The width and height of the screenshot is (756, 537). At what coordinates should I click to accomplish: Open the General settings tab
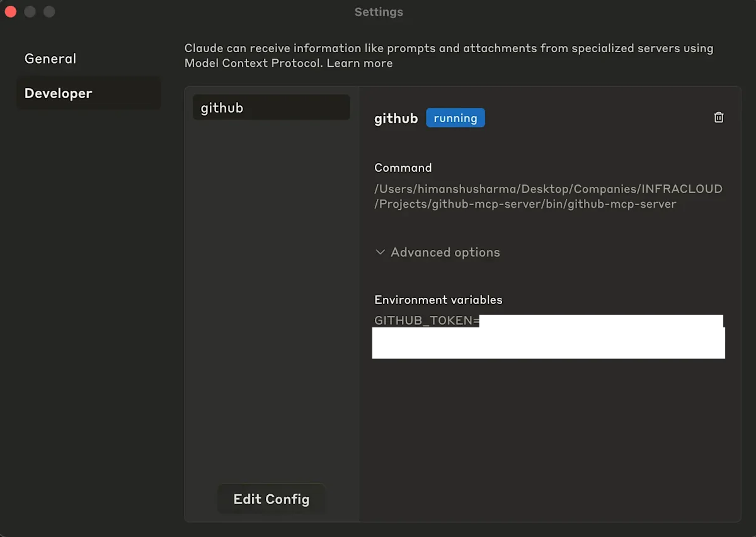(x=50, y=59)
